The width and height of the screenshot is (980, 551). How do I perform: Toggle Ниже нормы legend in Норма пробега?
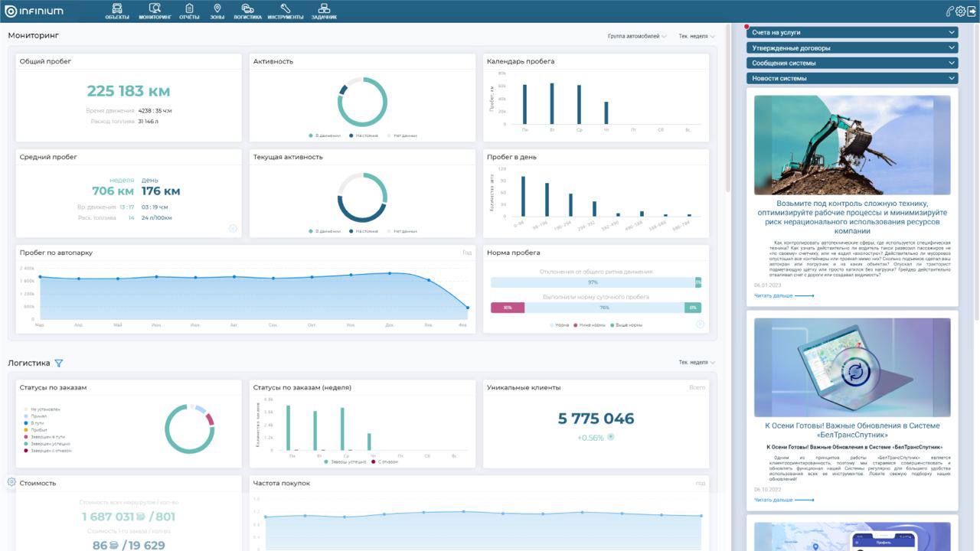(x=589, y=325)
